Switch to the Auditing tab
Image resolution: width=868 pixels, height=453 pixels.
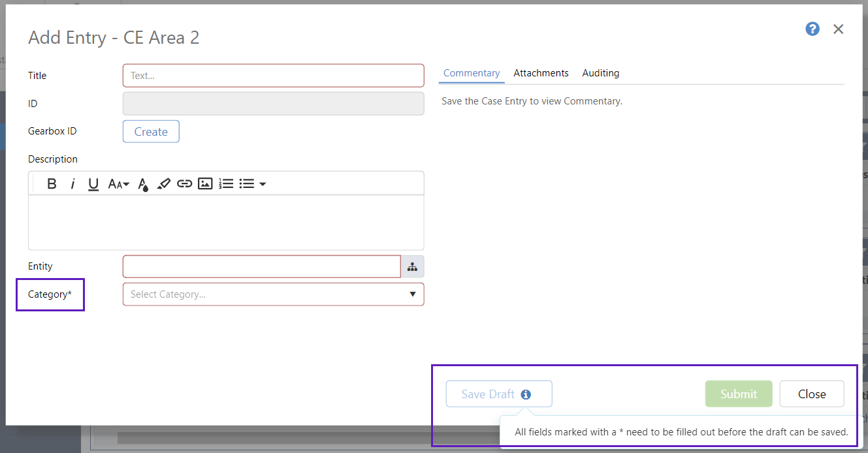[x=601, y=73]
